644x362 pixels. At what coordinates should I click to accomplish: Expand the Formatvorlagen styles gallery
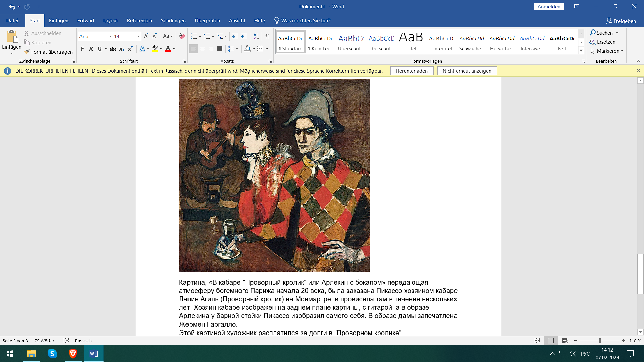pyautogui.click(x=581, y=51)
